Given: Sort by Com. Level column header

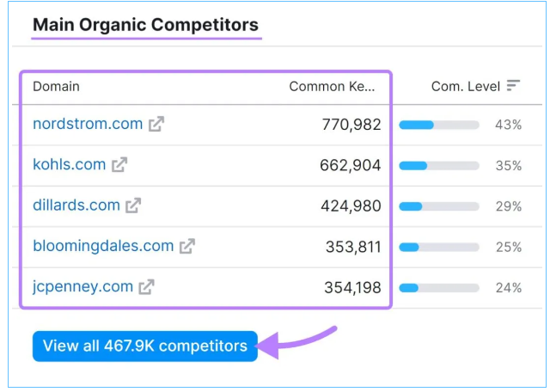Looking at the screenshot, I should (466, 86).
